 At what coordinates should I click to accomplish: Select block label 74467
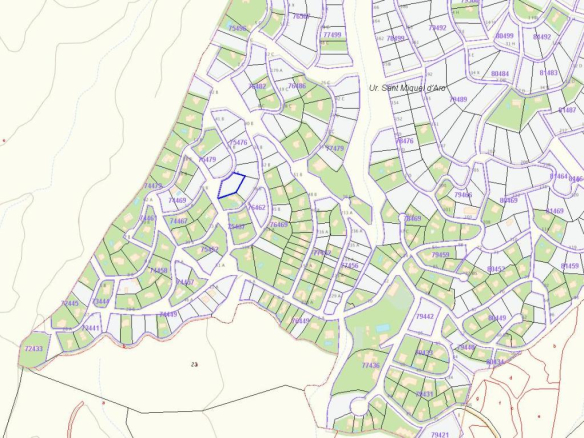click(x=178, y=221)
